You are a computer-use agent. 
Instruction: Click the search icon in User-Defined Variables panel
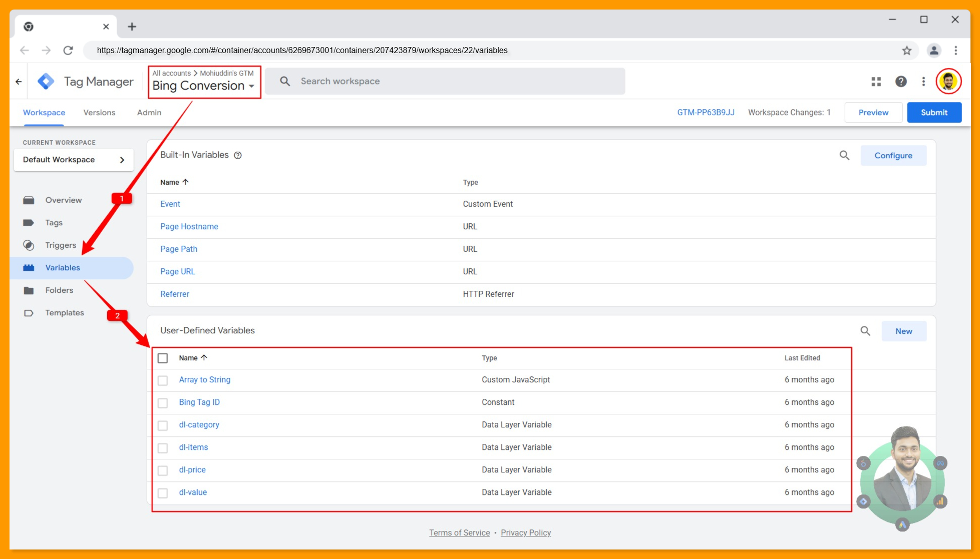(865, 331)
